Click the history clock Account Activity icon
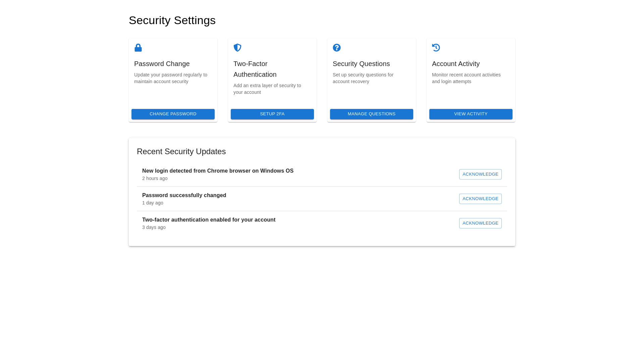The width and height of the screenshot is (644, 362). coord(436,48)
